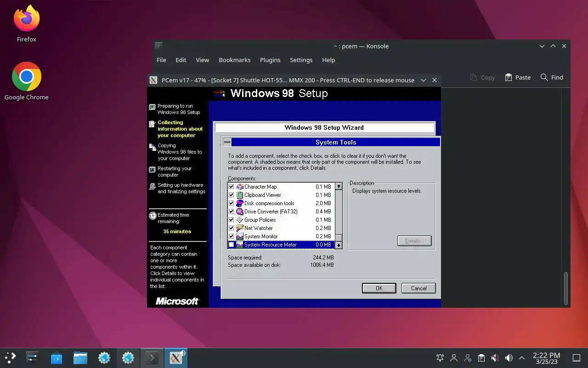Uncheck the System Monitor checkbox
Image resolution: width=588 pixels, height=368 pixels.
tap(232, 236)
